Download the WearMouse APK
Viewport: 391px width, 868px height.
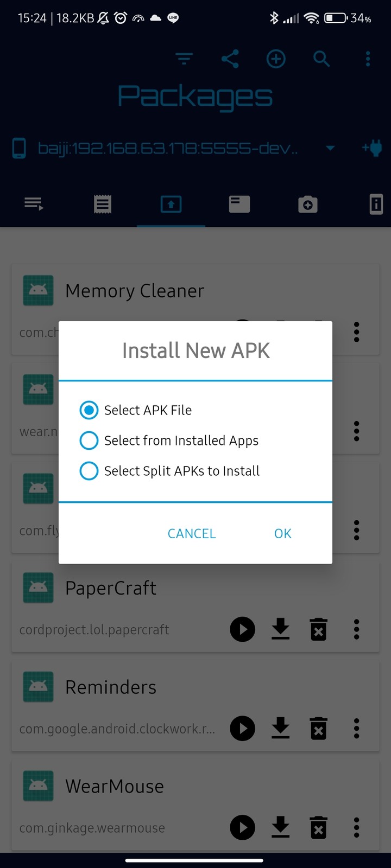(280, 828)
